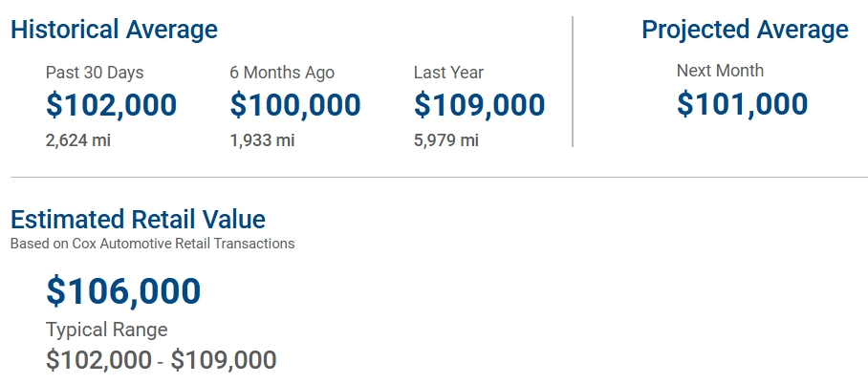Select the Past 30 Days label

click(x=95, y=73)
